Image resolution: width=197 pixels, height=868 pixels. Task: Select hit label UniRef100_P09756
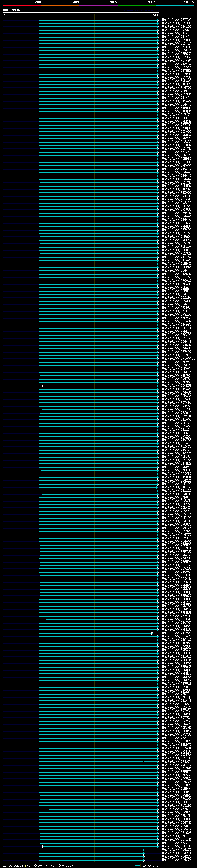click(x=177, y=233)
